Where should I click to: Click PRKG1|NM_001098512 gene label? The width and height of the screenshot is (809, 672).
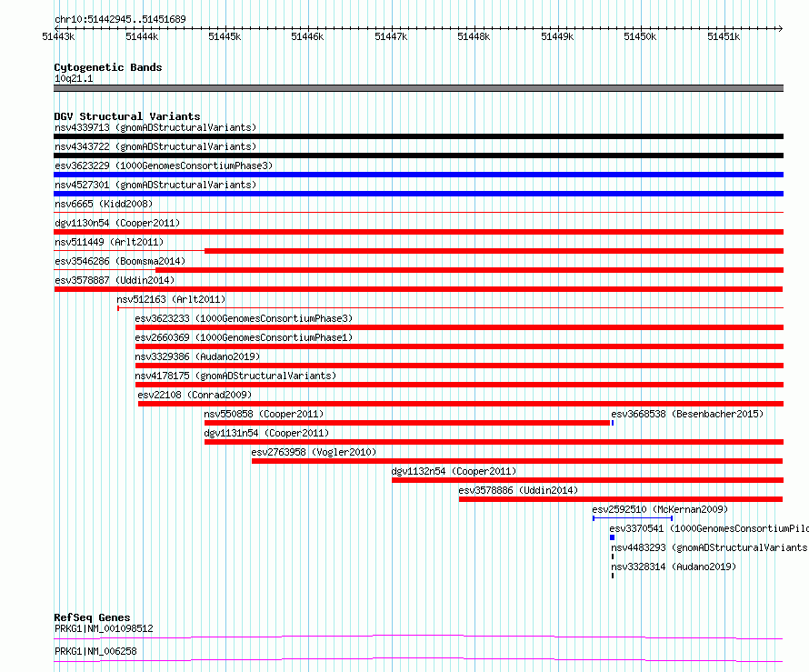point(104,628)
